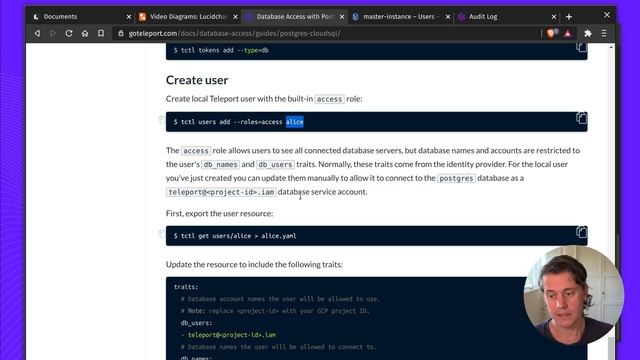This screenshot has height=360, width=640.
Task: Open the browser hamburger menu
Action: coord(604,33)
